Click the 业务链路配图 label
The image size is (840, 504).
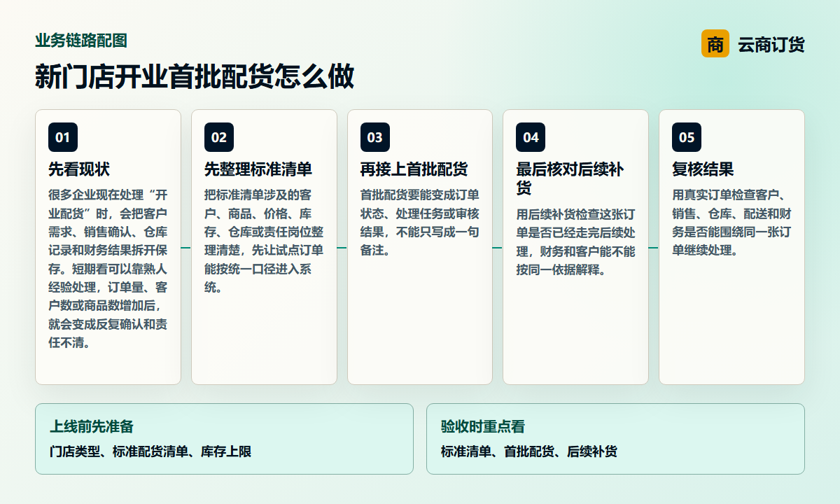click(81, 40)
